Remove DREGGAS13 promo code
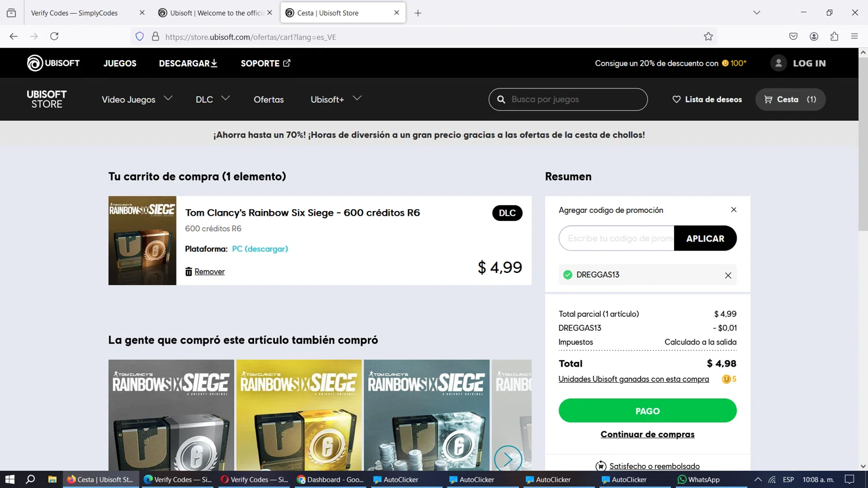The height and width of the screenshot is (488, 868). pyautogui.click(x=728, y=275)
